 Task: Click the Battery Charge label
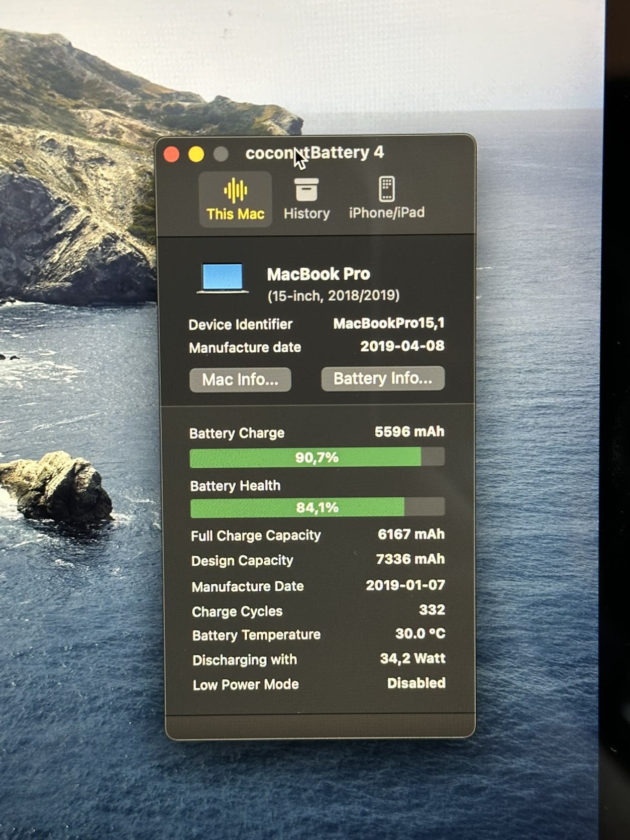[x=237, y=433]
